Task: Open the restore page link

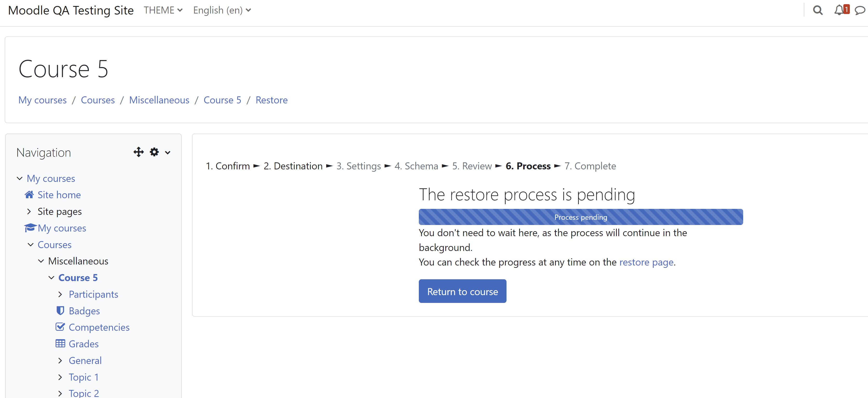Action: coord(646,262)
